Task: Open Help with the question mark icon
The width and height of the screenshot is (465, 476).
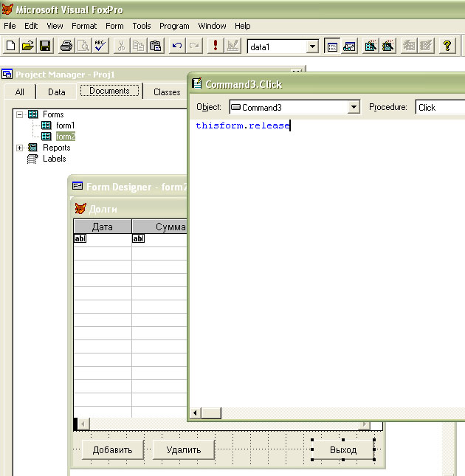Action: click(x=447, y=46)
